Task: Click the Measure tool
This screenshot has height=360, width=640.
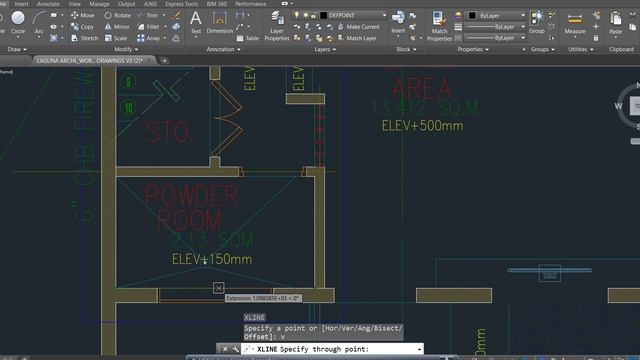Action: pos(575,23)
